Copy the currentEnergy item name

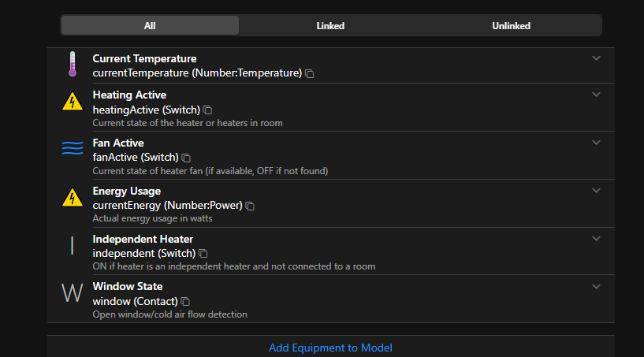(250, 206)
